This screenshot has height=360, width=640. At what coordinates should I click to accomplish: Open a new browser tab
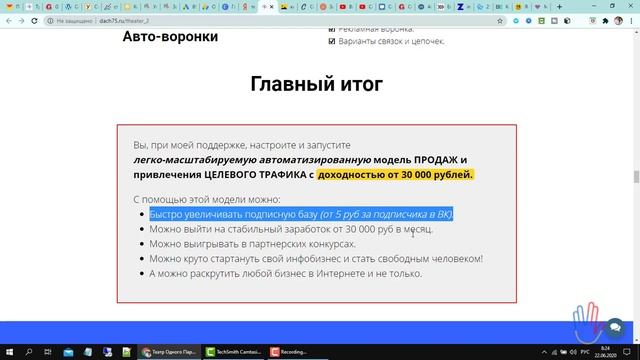tap(559, 7)
